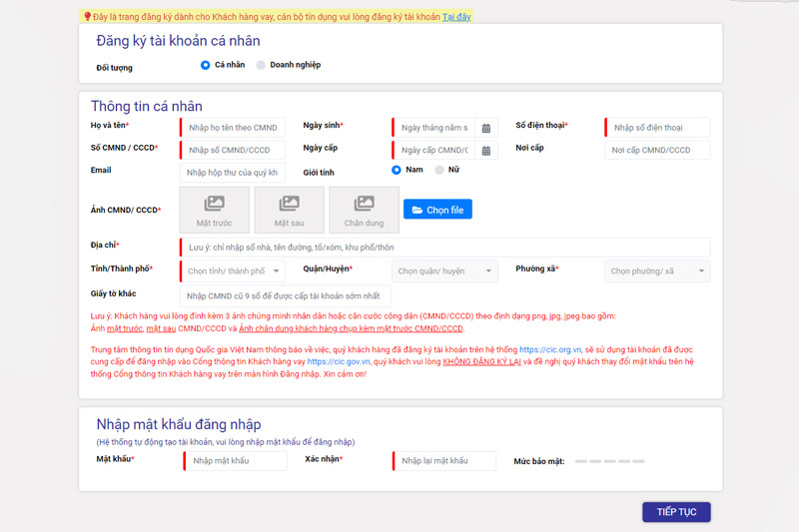
Task: Click the Chân dung image upload placeholder
Action: (364, 210)
